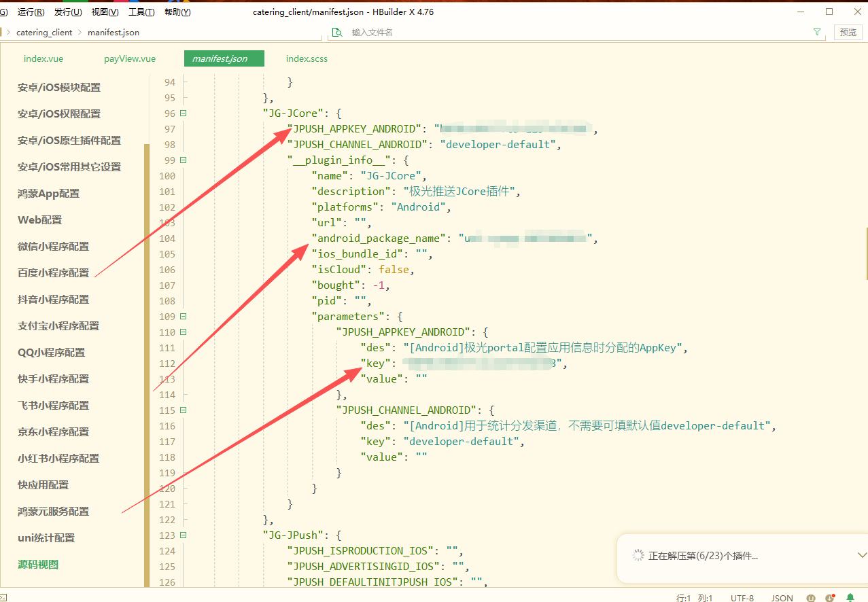868x602 pixels.
Task: Click the 行:1 列:1 cursor position indicator
Action: pyautogui.click(x=695, y=598)
